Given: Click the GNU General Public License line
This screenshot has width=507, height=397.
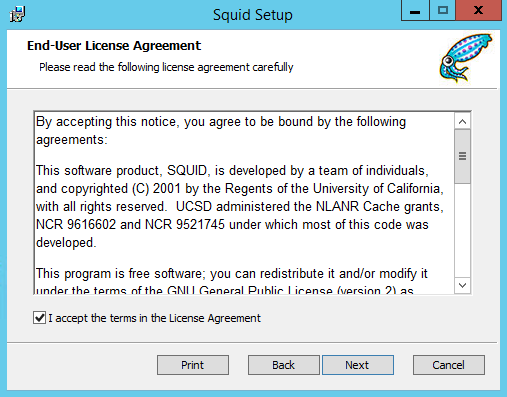Looking at the screenshot, I should 225,290.
